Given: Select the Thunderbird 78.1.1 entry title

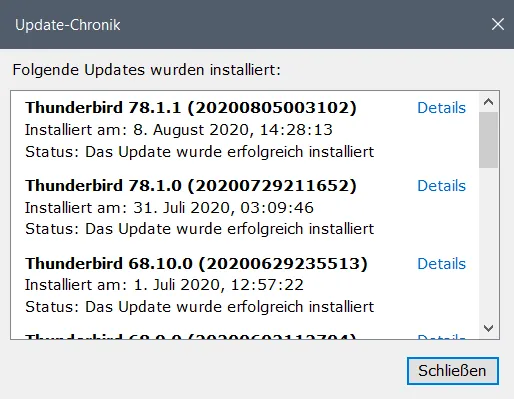Looking at the screenshot, I should click(191, 108).
